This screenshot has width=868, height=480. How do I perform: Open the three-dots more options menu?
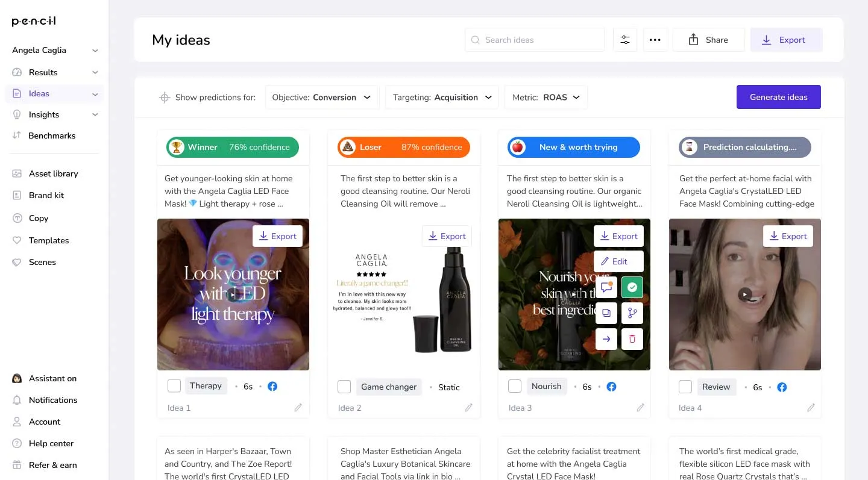[655, 40]
